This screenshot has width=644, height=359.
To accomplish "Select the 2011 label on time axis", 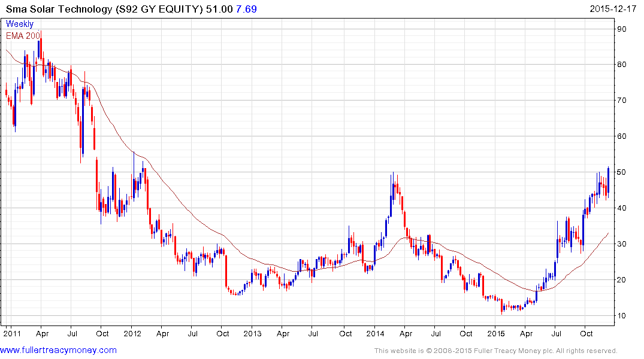I will click(x=12, y=333).
